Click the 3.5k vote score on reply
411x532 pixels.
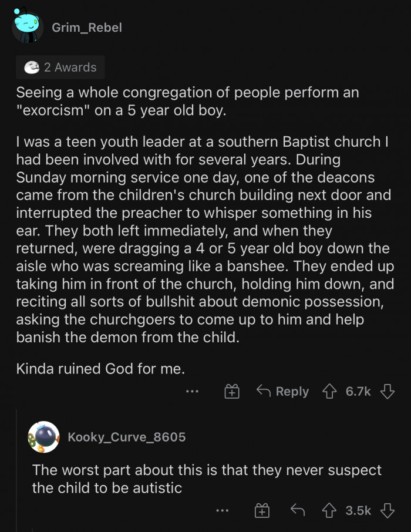pyautogui.click(x=358, y=511)
